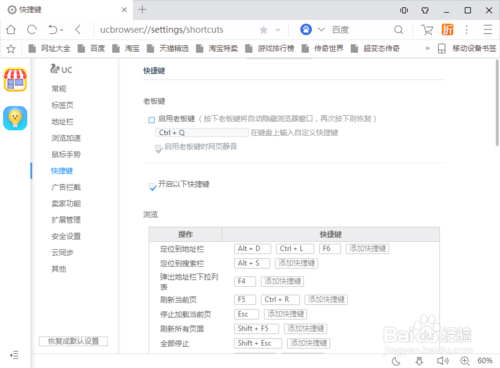The height and width of the screenshot is (368, 500).
Task: Toggle night mode moon icon
Action: (x=396, y=361)
